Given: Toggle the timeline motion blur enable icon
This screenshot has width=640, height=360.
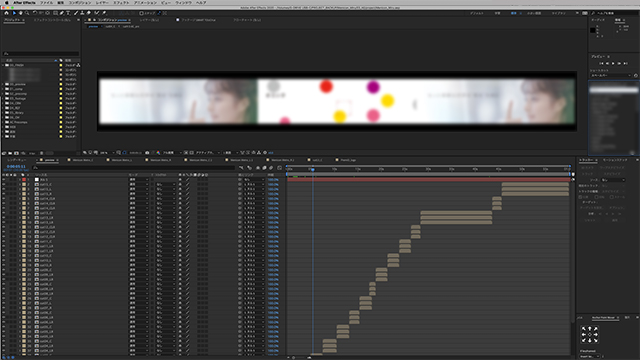Looking at the screenshot, I should pyautogui.click(x=271, y=168).
